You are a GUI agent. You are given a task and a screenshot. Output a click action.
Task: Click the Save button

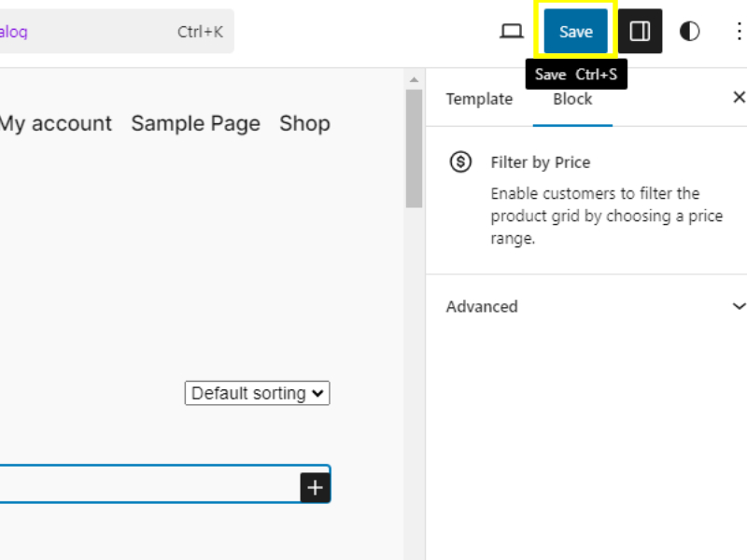pyautogui.click(x=575, y=32)
